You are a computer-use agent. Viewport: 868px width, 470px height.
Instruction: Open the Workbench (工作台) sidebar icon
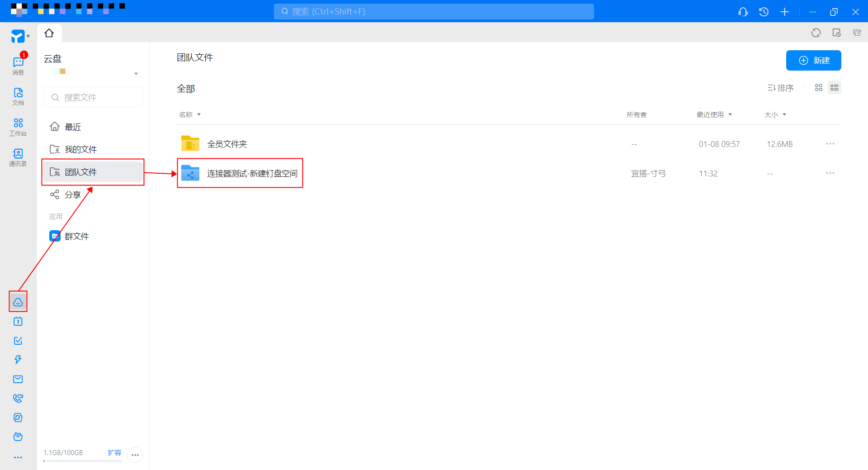[18, 127]
